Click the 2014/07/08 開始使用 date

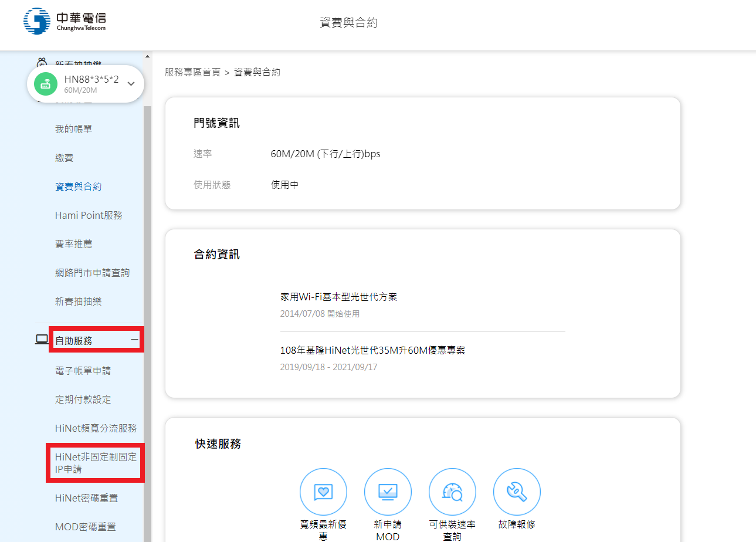[320, 314]
